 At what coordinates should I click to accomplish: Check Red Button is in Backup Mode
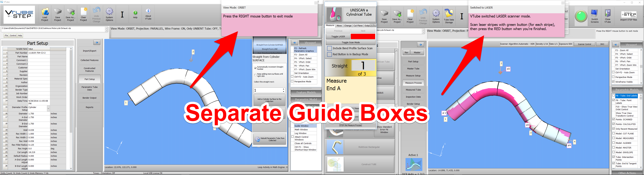pos(329,54)
